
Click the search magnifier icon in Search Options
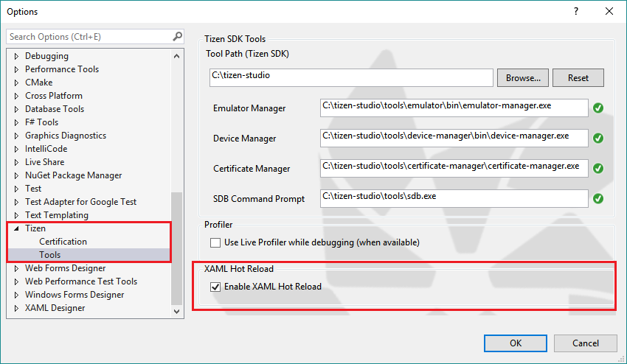coord(177,36)
